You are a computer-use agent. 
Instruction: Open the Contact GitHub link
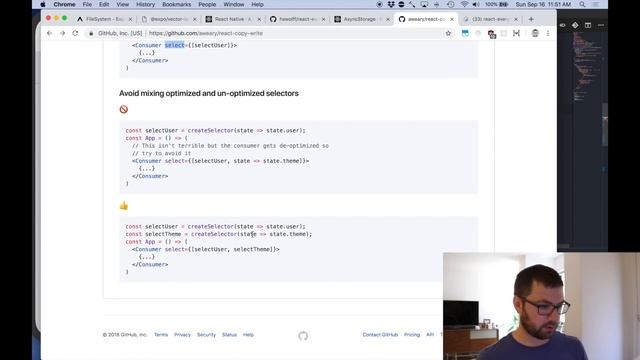point(380,335)
